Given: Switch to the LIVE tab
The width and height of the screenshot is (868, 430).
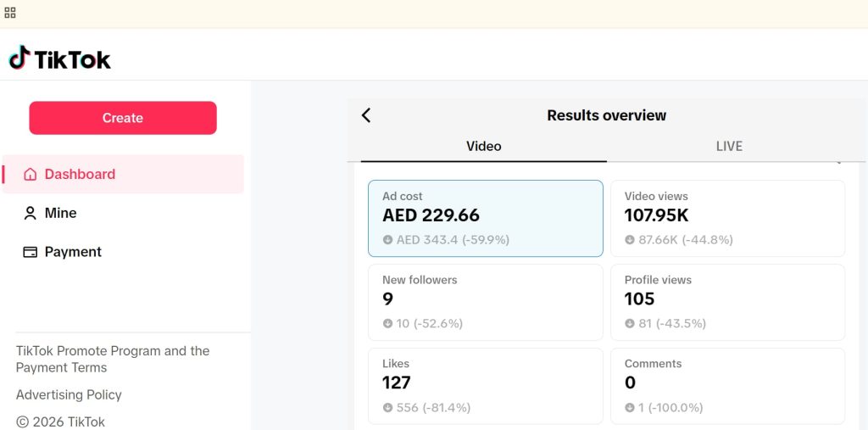Looking at the screenshot, I should coord(728,146).
